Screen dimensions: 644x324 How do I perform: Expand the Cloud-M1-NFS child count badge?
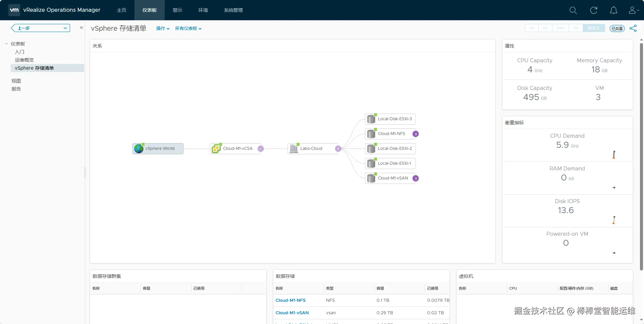coord(416,134)
